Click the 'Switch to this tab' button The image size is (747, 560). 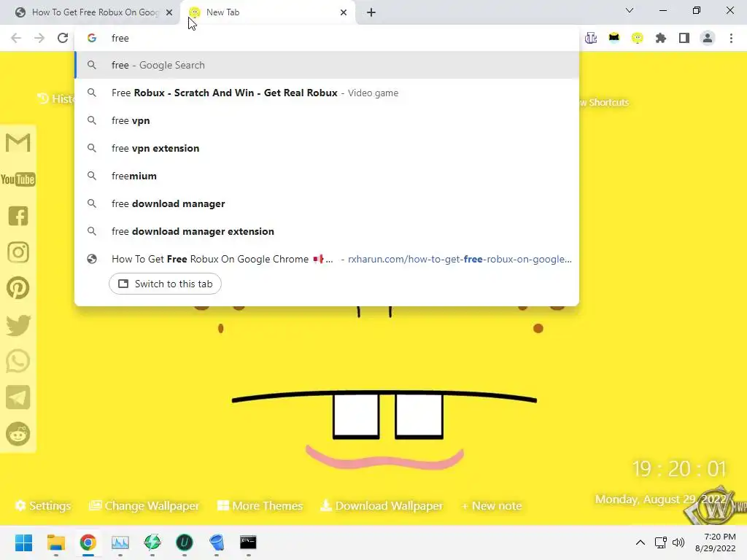(x=165, y=284)
